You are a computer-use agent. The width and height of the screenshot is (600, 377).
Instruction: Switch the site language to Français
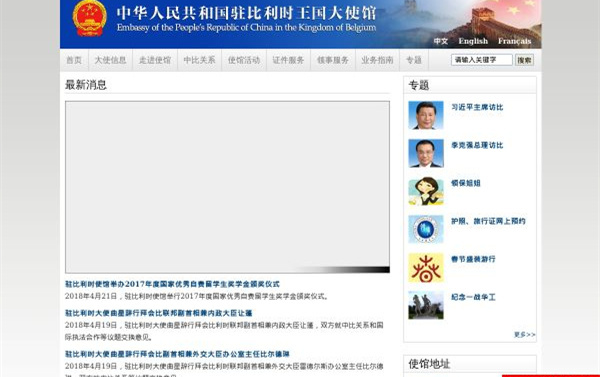click(514, 41)
